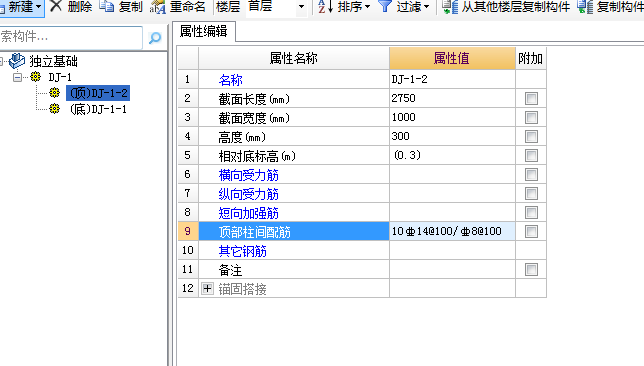
Task: Open the 新建 dropdown arrow
Action: [38, 7]
